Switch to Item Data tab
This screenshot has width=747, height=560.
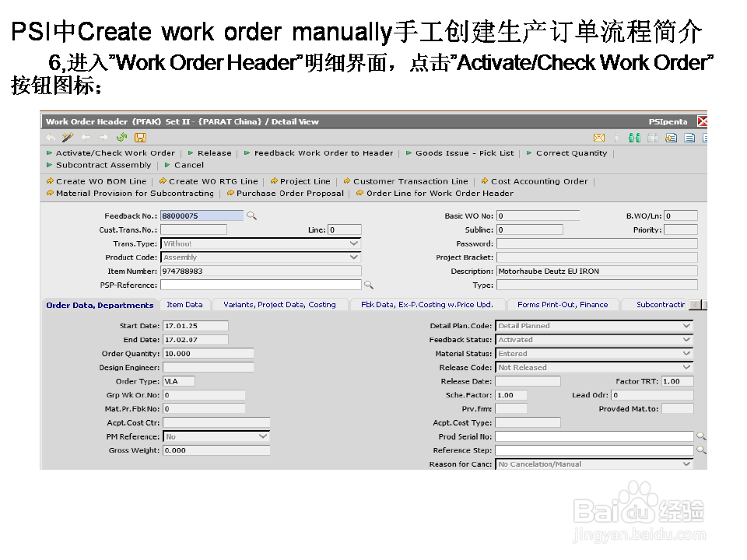coord(184,305)
